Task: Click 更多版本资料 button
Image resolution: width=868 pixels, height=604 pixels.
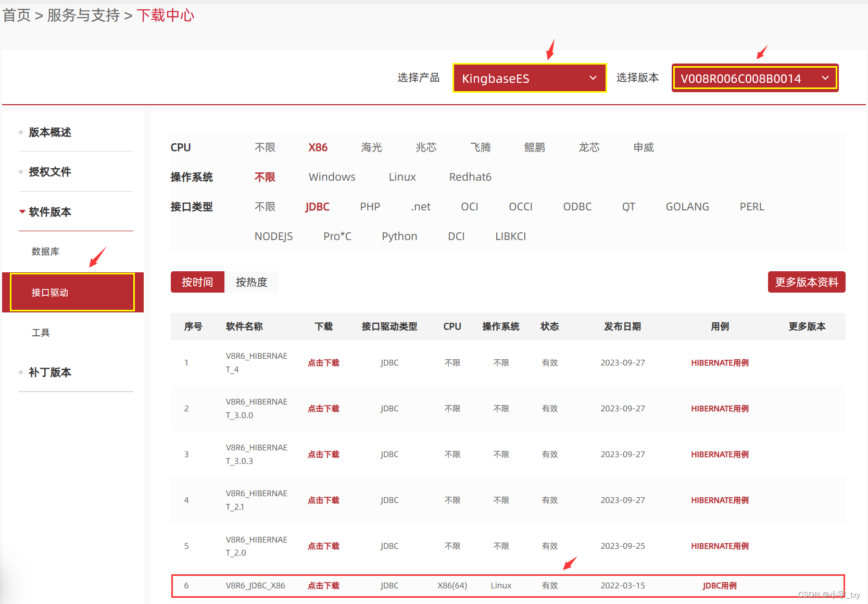Action: click(807, 282)
